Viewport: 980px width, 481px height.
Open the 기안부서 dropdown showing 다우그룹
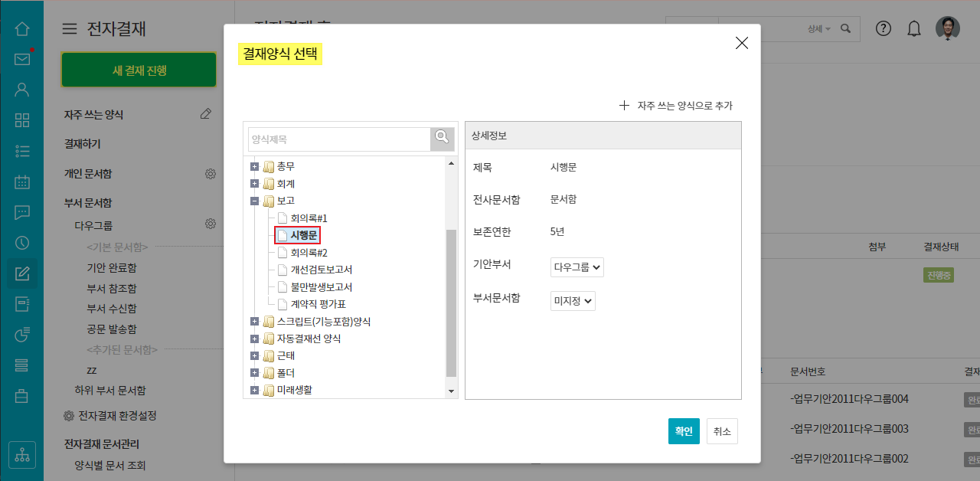coord(577,267)
